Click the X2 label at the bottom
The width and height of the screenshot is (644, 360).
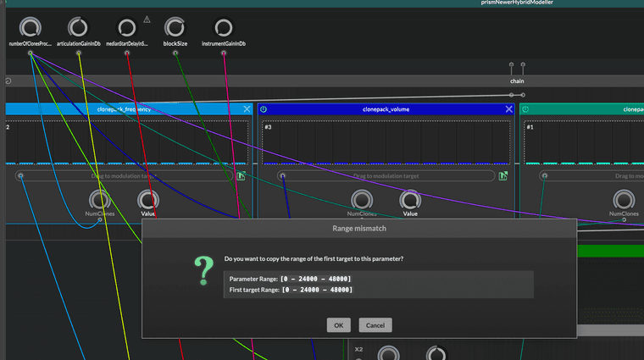[358, 349]
